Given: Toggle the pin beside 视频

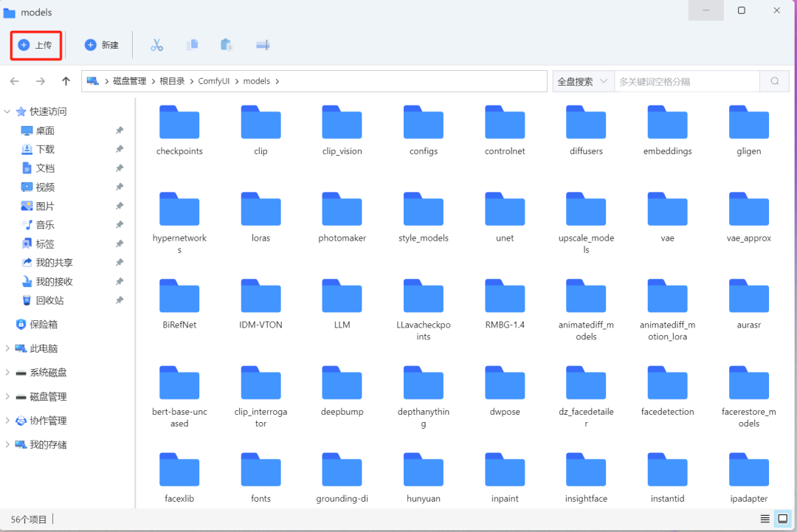Looking at the screenshot, I should pyautogui.click(x=120, y=187).
